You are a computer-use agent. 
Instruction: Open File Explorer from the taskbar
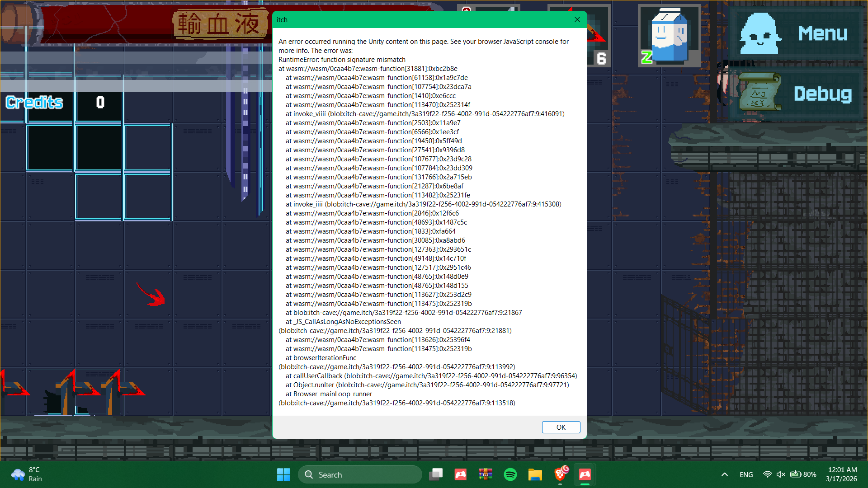(x=535, y=474)
